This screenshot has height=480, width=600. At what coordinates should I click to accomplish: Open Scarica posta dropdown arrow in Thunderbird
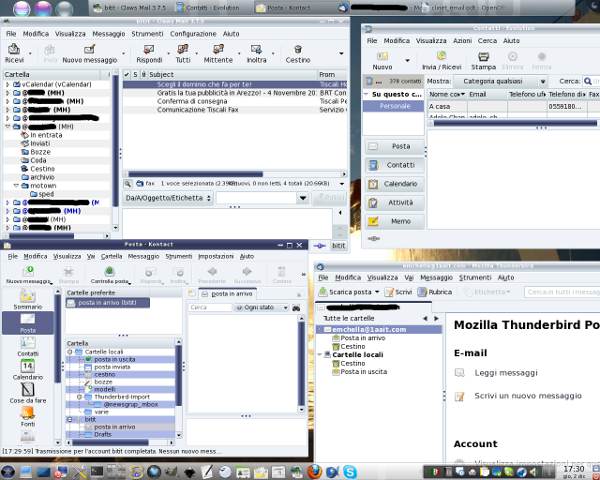pyautogui.click(x=377, y=292)
